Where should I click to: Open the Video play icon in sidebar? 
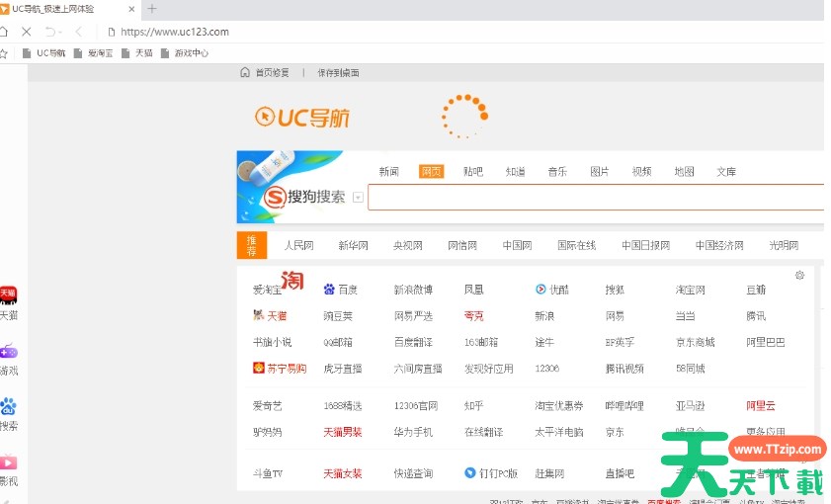coord(8,462)
